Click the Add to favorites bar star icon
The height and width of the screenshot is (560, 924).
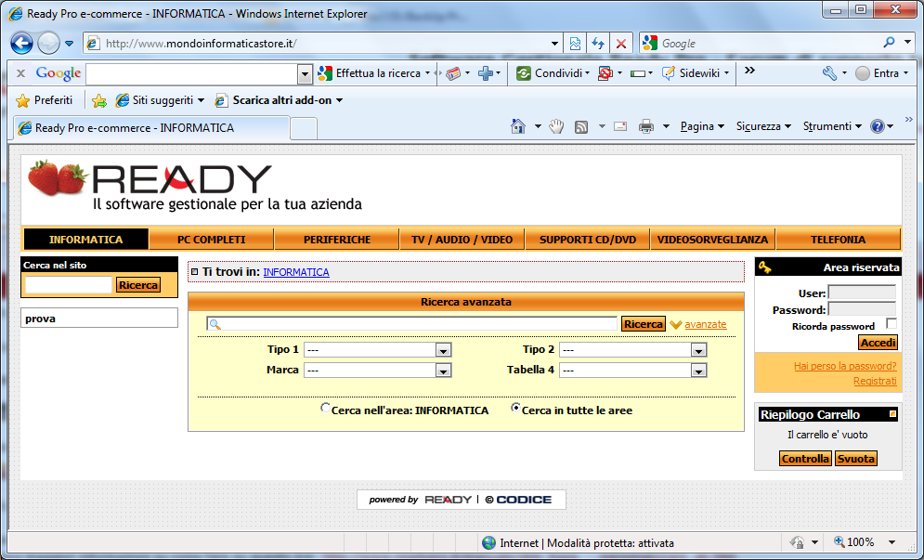[x=99, y=101]
